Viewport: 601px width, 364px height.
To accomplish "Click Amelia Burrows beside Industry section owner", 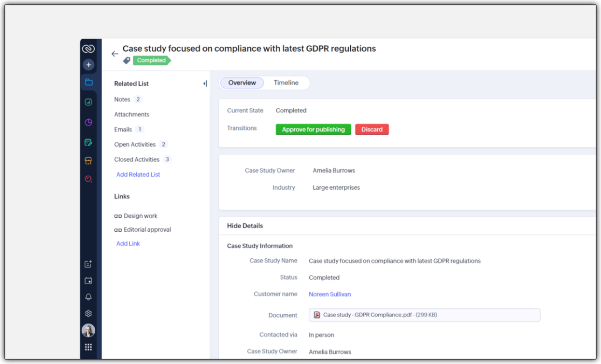I will [x=334, y=170].
